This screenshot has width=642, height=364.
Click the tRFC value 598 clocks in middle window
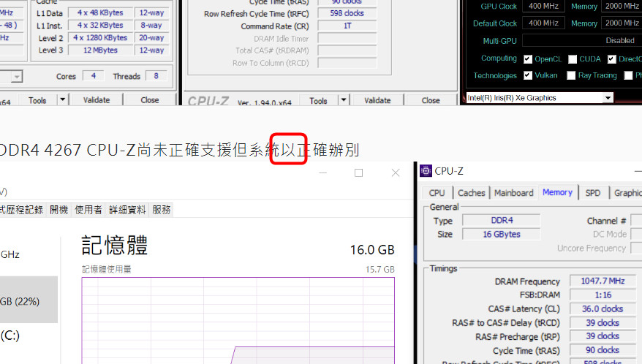(347, 13)
